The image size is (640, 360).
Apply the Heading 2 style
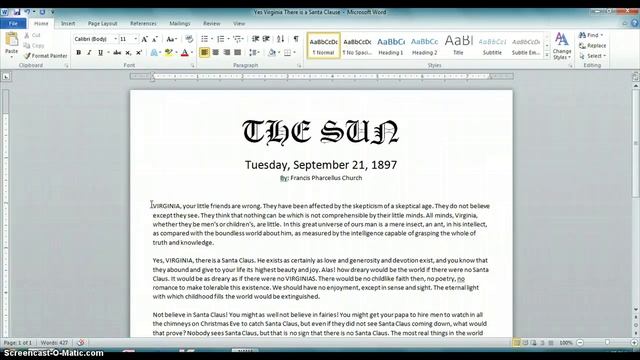(424, 46)
